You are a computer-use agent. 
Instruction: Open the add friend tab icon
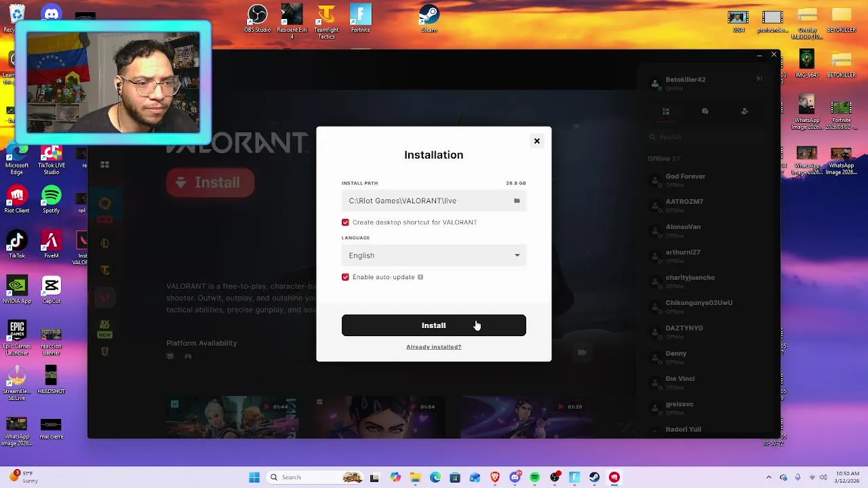click(745, 111)
